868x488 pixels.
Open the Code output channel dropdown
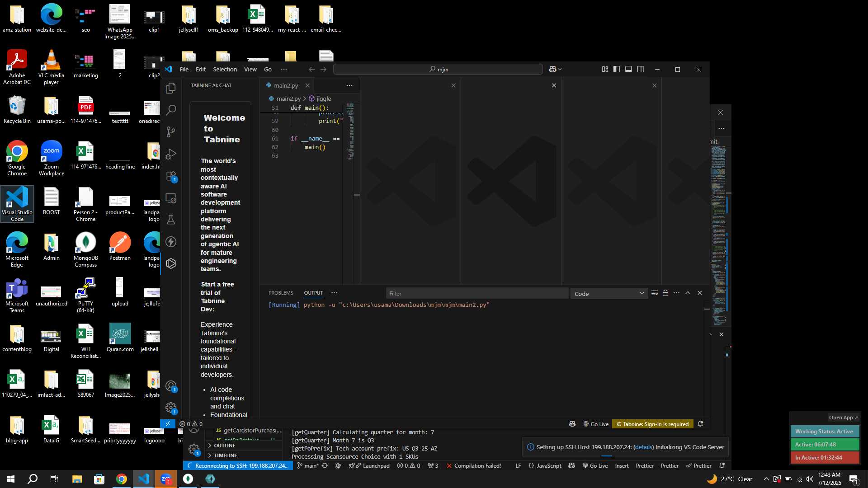[x=609, y=293]
